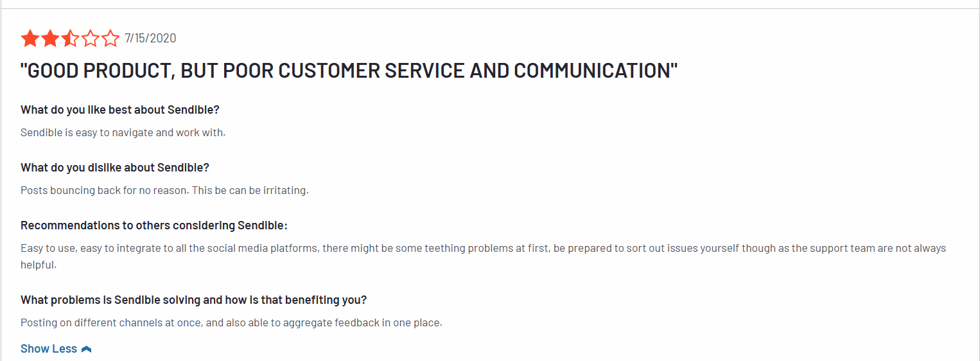This screenshot has width=980, height=361.
Task: Select the half-filled third star
Action: [70, 39]
